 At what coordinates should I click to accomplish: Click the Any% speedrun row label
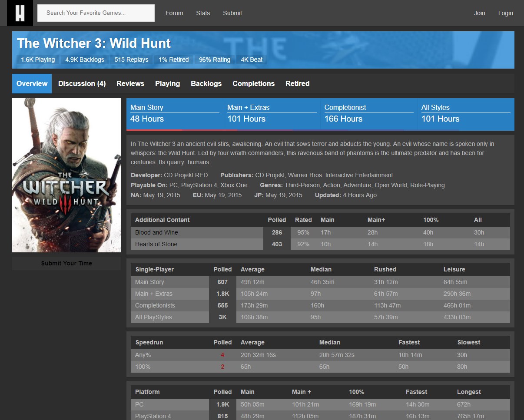pos(143,355)
